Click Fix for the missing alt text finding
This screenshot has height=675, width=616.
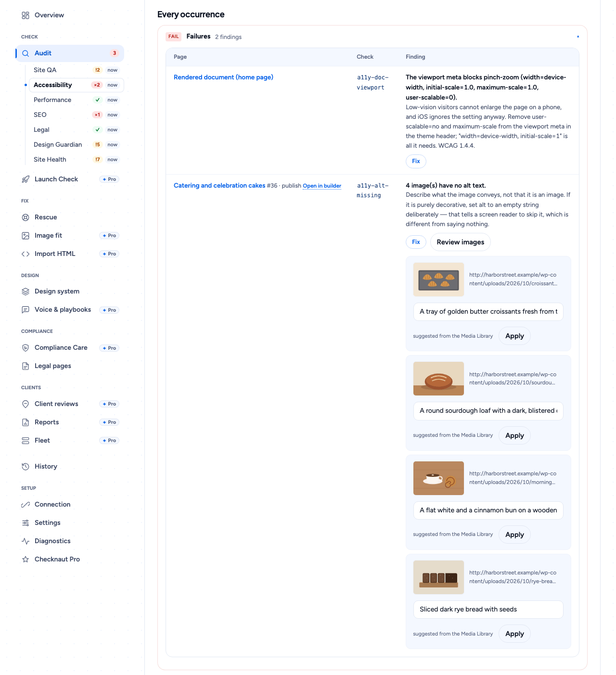click(x=416, y=242)
